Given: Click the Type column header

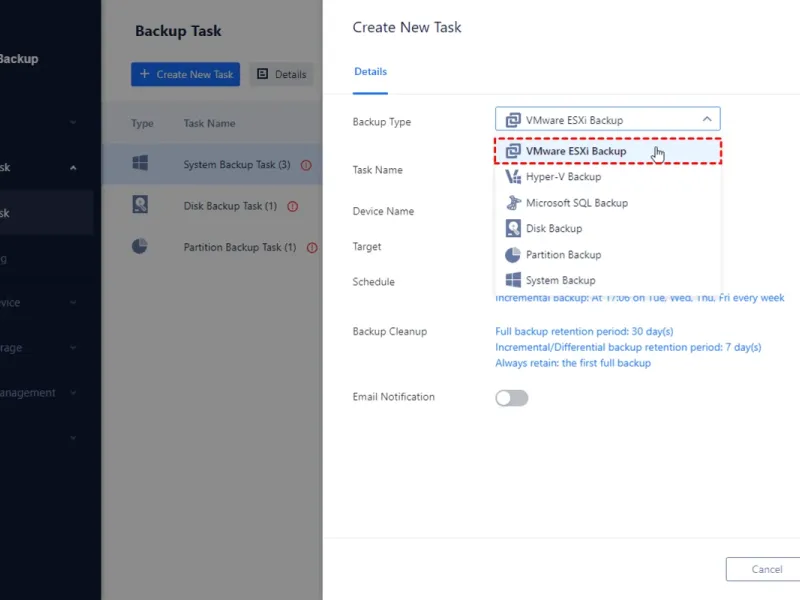Looking at the screenshot, I should [x=142, y=123].
